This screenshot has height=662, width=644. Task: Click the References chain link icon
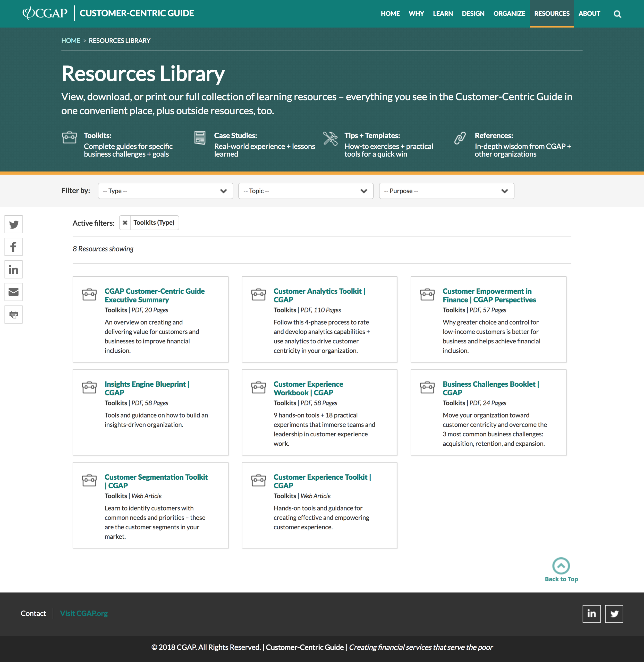(x=460, y=138)
